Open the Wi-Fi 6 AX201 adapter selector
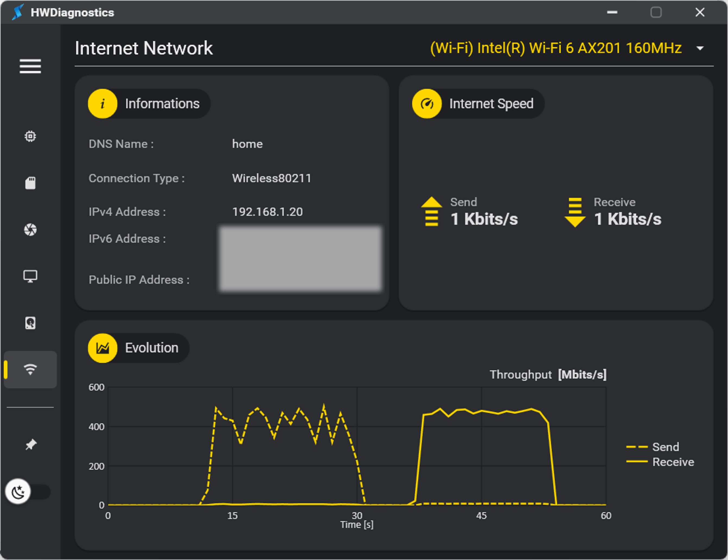 pos(556,48)
